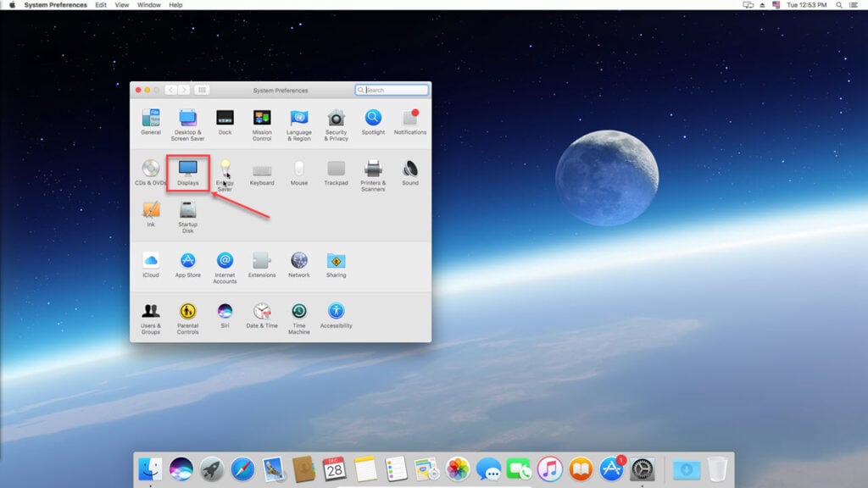The width and height of the screenshot is (868, 488).
Task: Open App Store from the Dock
Action: point(612,469)
